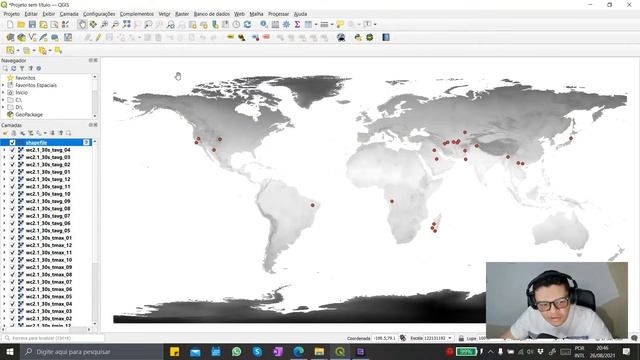Filter the Navegador browser panel

(x=22, y=69)
